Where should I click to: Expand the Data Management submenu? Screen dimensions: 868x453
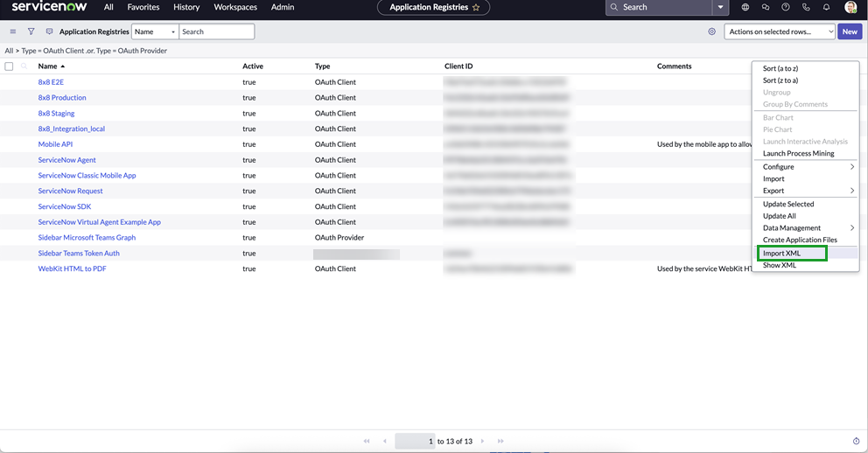(x=807, y=228)
